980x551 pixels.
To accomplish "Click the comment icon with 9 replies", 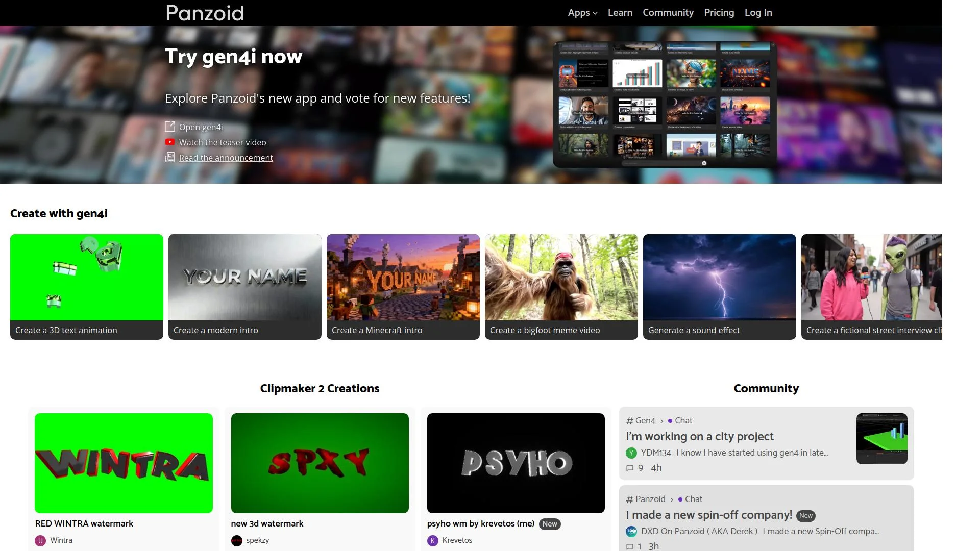I will [x=630, y=468].
